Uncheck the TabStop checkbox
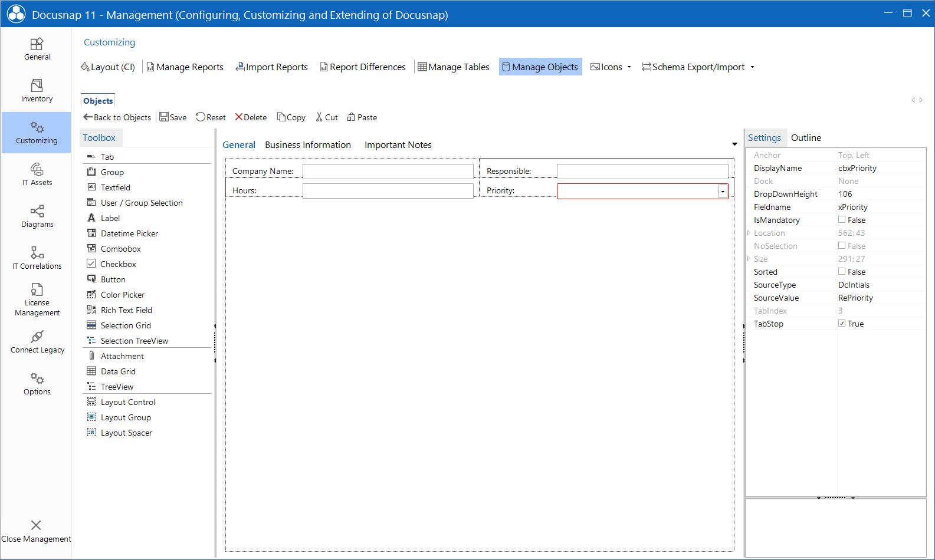 (842, 324)
